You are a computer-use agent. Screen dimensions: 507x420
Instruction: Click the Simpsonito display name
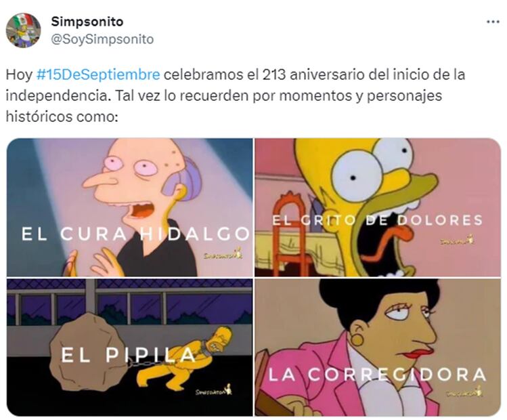pyautogui.click(x=87, y=22)
